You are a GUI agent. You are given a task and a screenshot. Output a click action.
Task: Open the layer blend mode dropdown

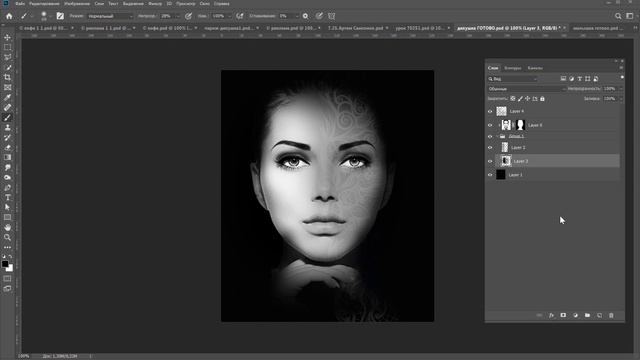click(527, 89)
